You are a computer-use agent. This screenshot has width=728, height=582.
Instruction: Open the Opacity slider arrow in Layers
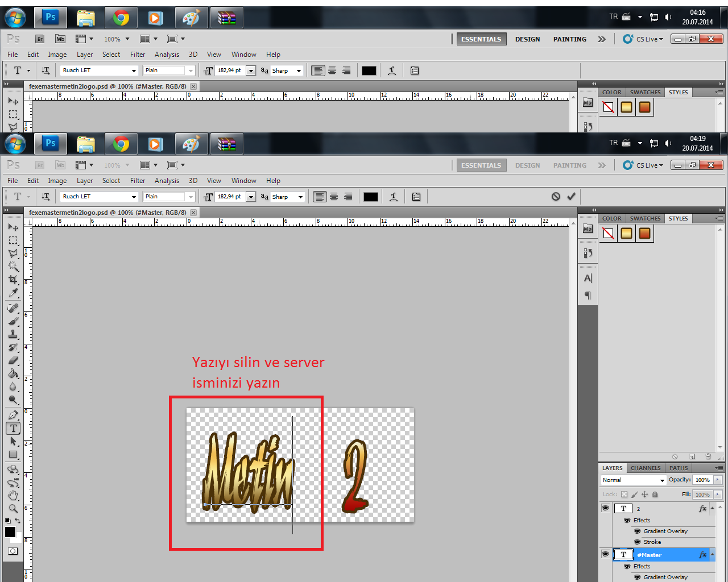718,480
